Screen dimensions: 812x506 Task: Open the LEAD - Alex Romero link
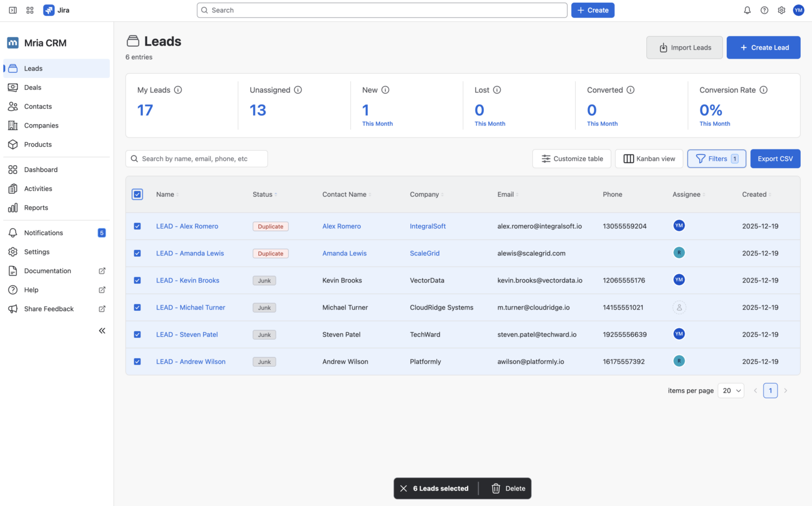[187, 226]
